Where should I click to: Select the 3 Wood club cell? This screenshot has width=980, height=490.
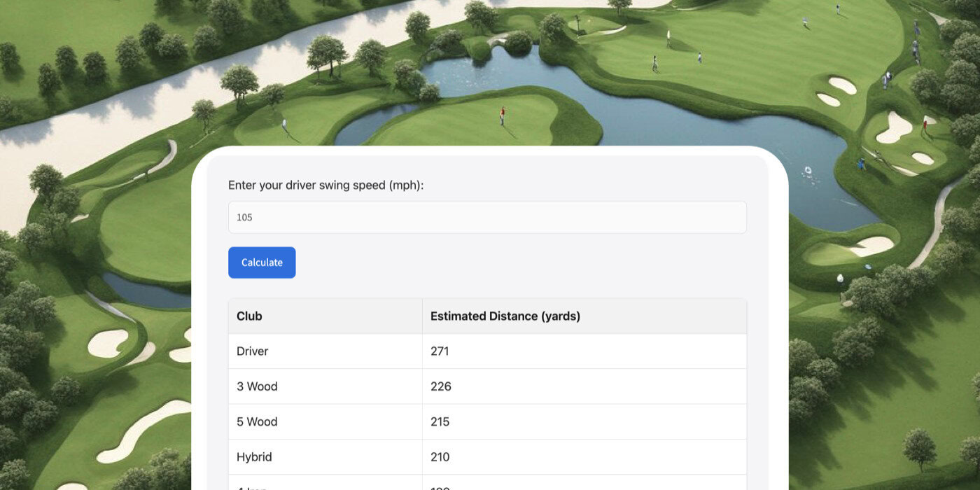click(256, 386)
